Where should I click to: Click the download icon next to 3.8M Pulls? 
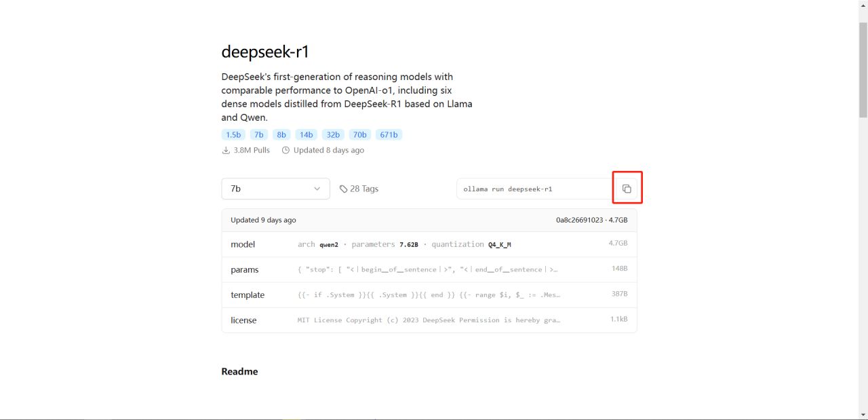point(226,150)
